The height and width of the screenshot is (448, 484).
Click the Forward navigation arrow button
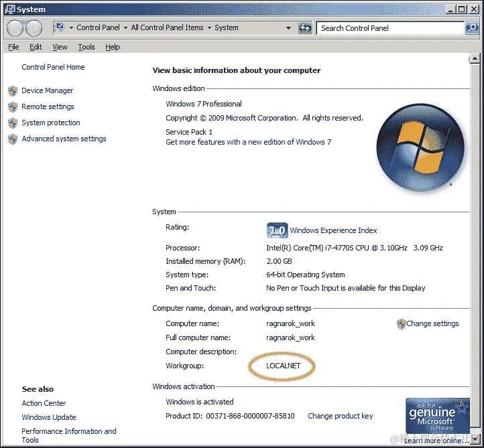34,28
